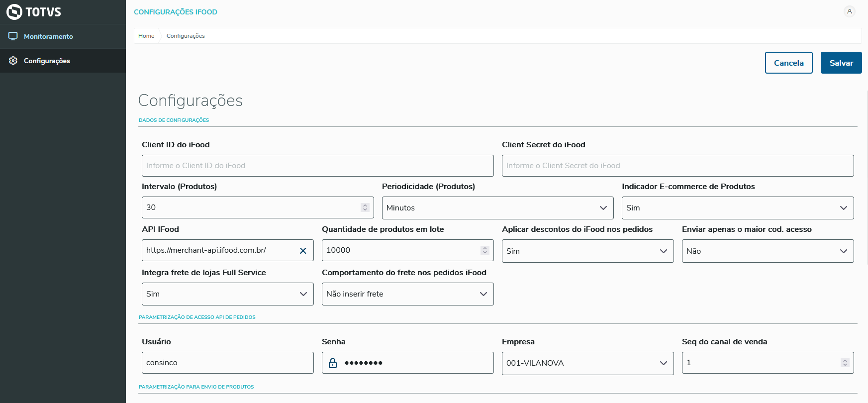Viewport: 868px width, 403px height.
Task: Click the Seq do canal de venda spinner
Action: click(x=845, y=363)
